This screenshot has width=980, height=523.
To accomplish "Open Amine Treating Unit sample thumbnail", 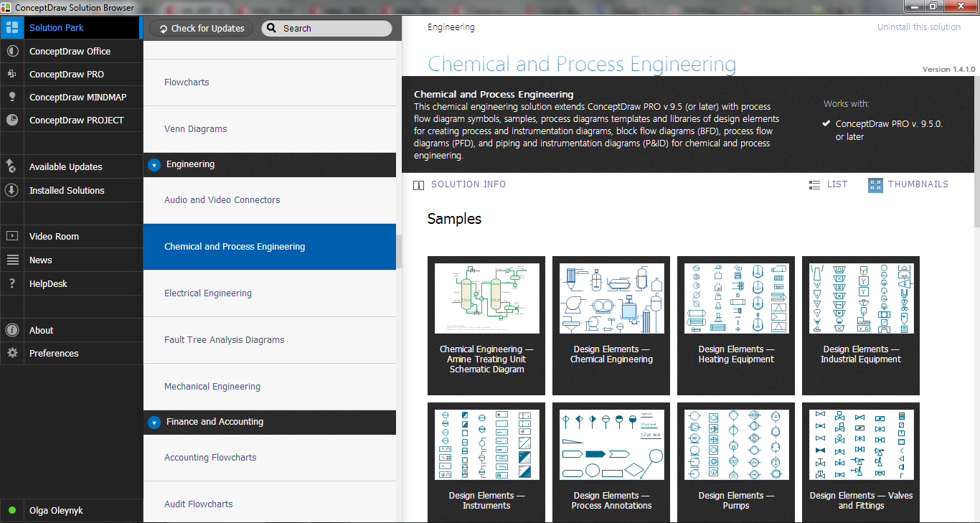I will pyautogui.click(x=486, y=298).
